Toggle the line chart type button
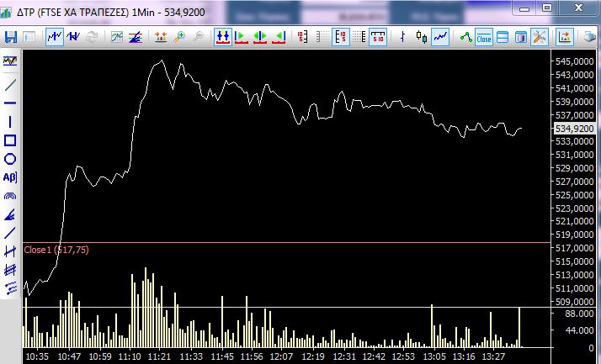 pyautogui.click(x=441, y=37)
